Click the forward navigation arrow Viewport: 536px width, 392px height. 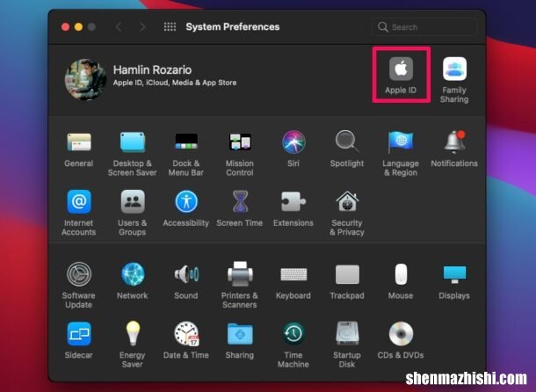coord(142,26)
